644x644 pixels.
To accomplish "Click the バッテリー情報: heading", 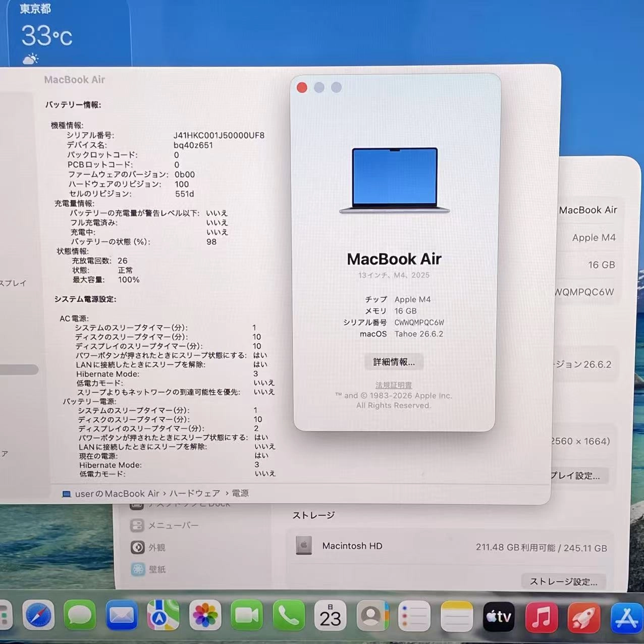I will (x=73, y=104).
